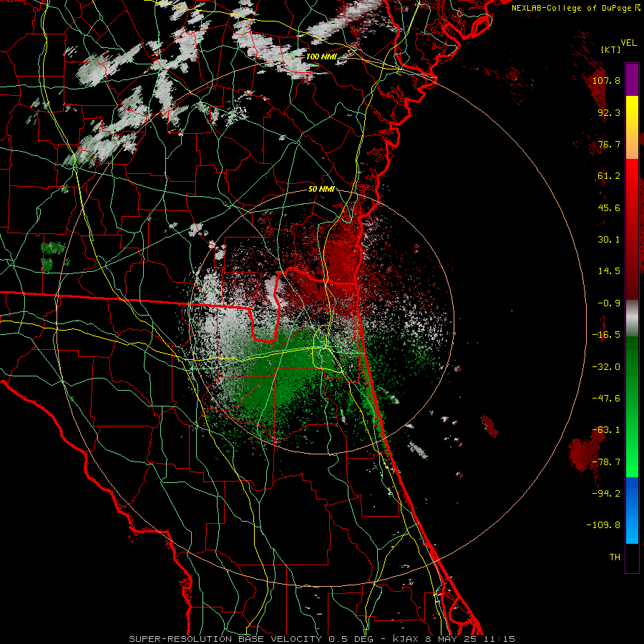This screenshot has height=644, width=644.
Task: Select the 30.1 legend value
Action: 609,240
